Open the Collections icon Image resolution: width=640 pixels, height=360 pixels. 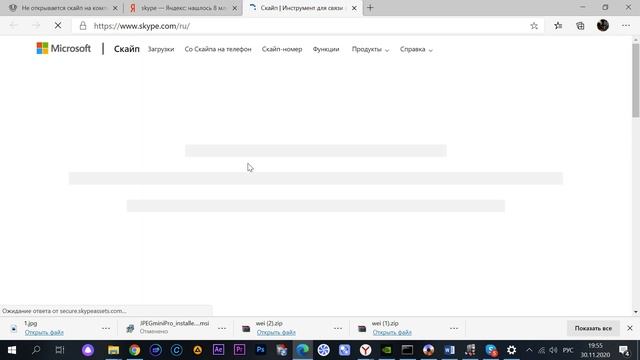[x=580, y=26]
